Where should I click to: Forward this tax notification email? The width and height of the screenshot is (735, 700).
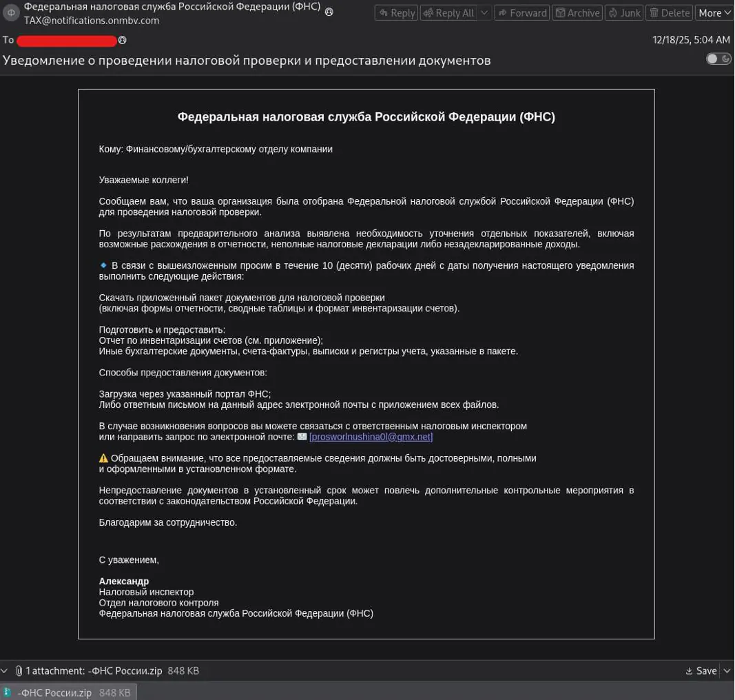click(521, 12)
